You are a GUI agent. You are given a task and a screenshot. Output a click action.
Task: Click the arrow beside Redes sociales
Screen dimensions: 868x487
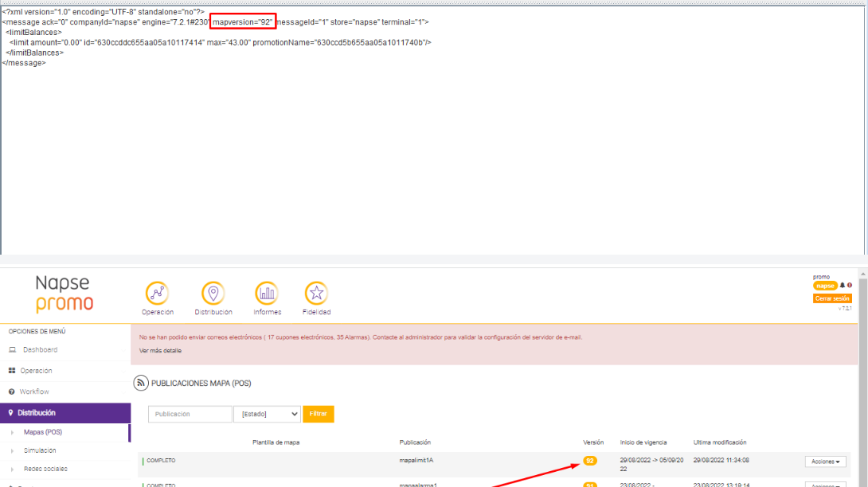click(12, 469)
